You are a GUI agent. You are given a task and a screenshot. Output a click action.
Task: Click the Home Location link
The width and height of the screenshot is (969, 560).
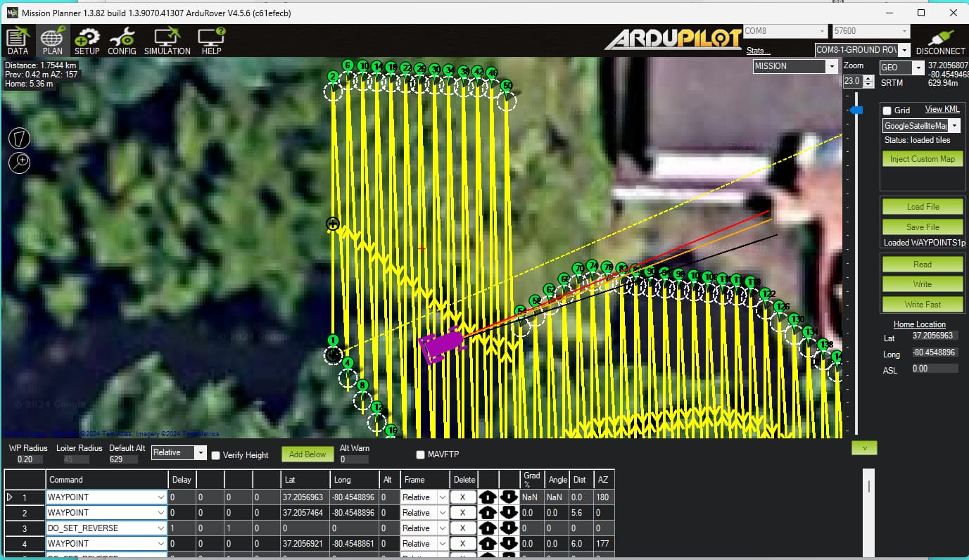tap(919, 324)
